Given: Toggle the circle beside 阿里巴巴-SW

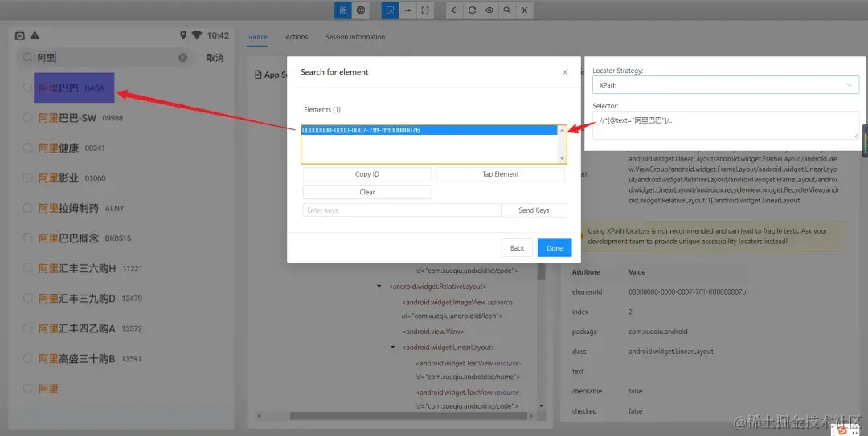Looking at the screenshot, I should pyautogui.click(x=27, y=117).
